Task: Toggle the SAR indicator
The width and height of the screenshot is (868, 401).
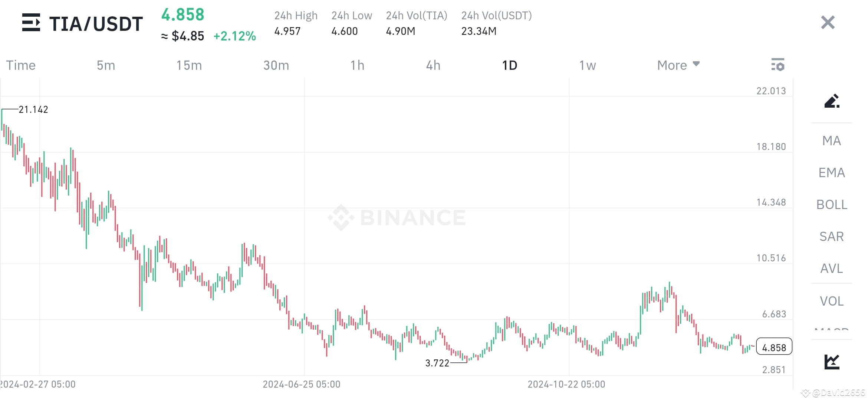Action: 831,236
